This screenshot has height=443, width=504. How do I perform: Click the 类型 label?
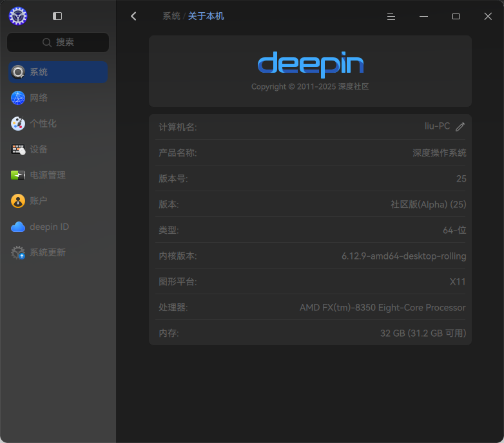169,230
